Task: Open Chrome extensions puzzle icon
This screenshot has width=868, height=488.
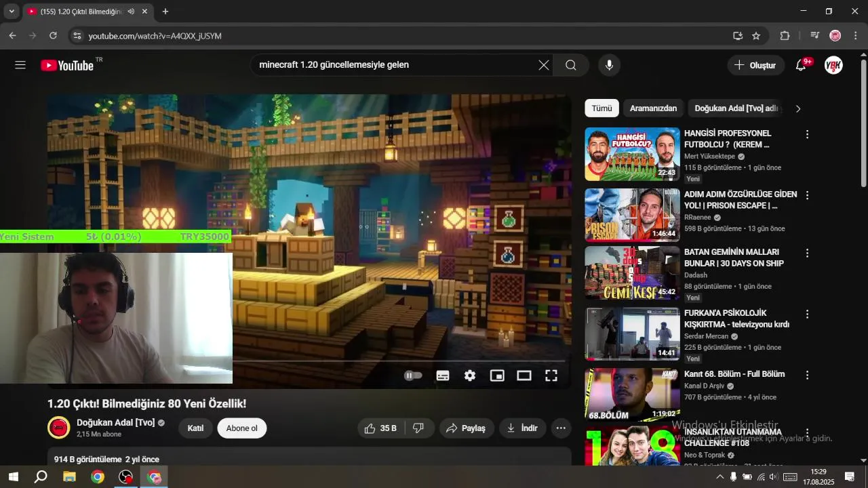Action: click(x=785, y=36)
